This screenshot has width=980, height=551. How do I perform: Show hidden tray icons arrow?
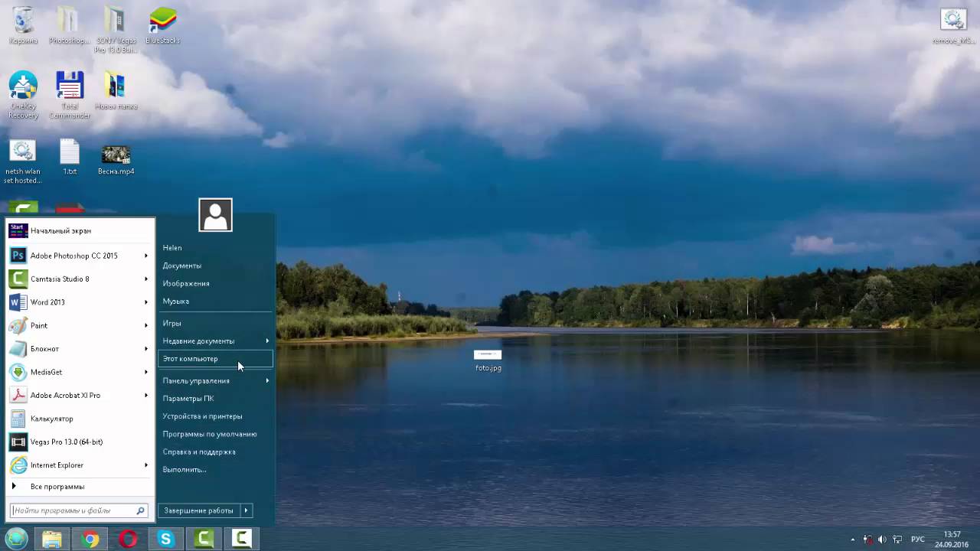coord(852,540)
